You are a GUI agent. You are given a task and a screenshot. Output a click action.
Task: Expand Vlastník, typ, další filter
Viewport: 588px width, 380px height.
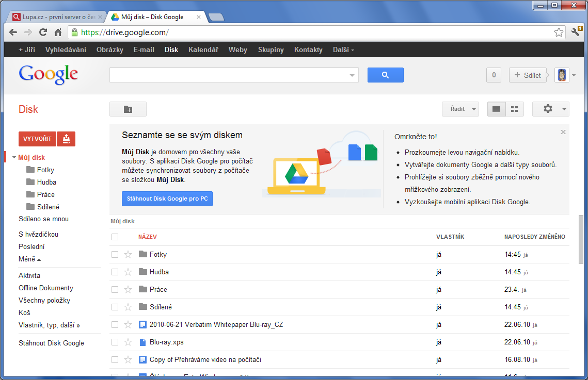click(x=49, y=325)
